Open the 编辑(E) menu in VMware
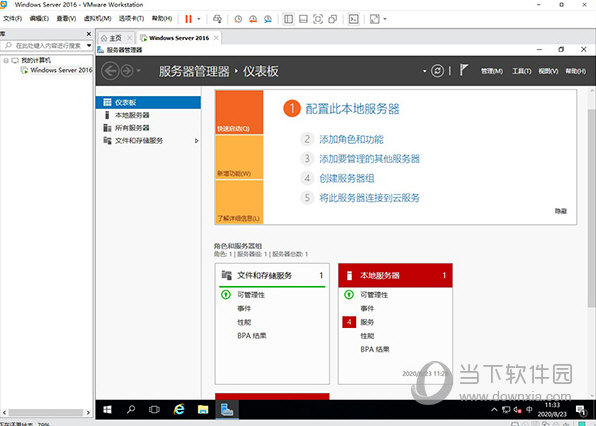596x426 pixels. click(x=39, y=18)
